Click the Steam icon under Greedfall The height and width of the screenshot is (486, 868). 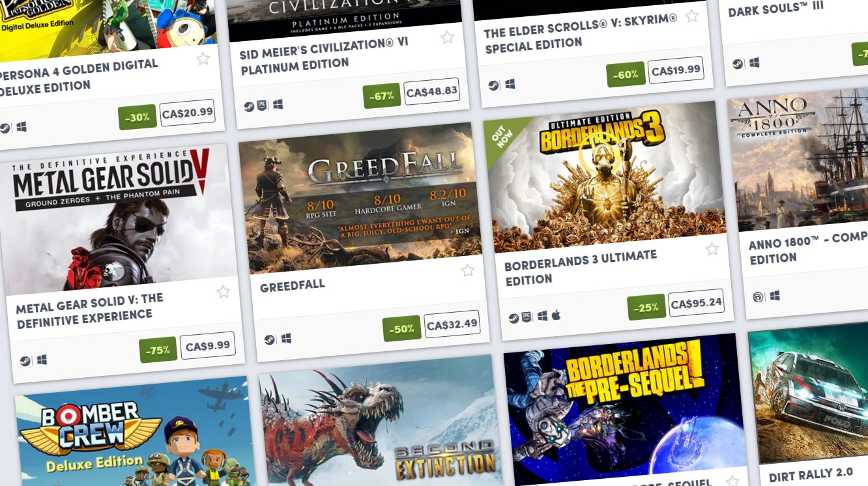tap(269, 340)
